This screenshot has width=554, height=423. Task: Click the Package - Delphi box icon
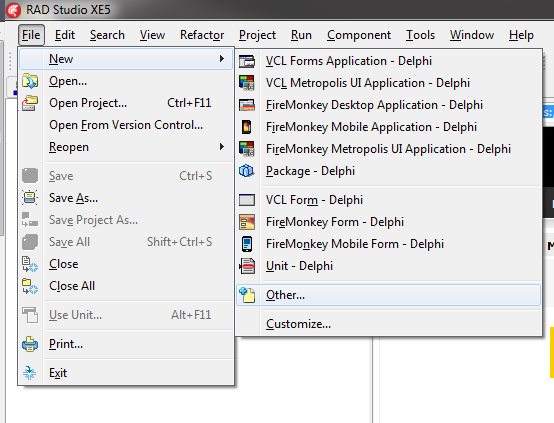247,171
